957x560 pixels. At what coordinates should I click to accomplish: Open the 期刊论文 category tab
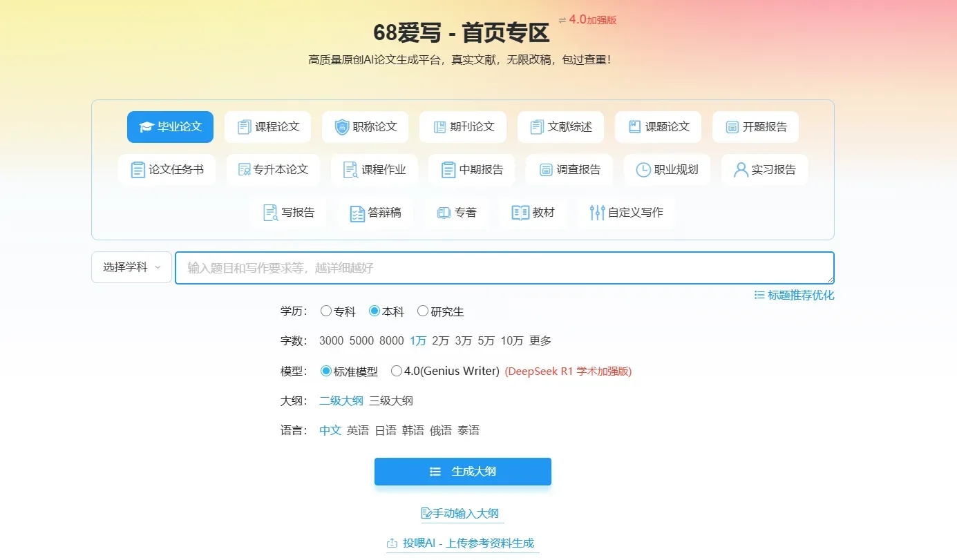coord(464,127)
